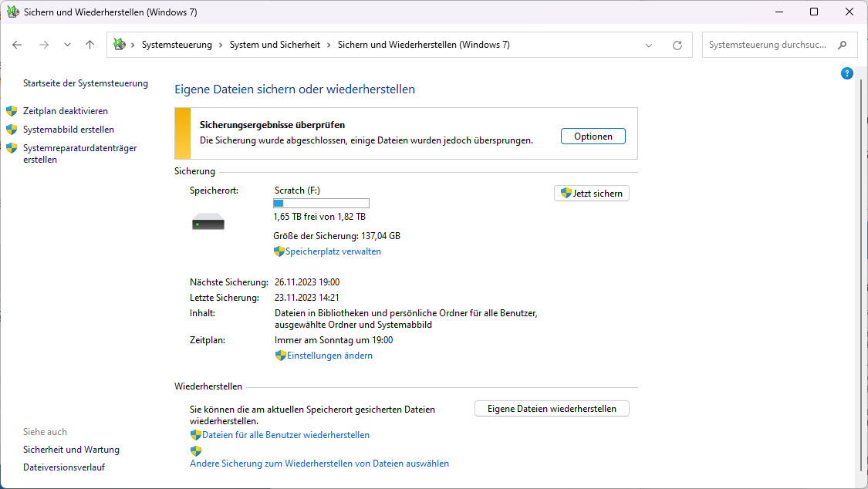Open Startseite der Systemsteuerung

tap(85, 83)
